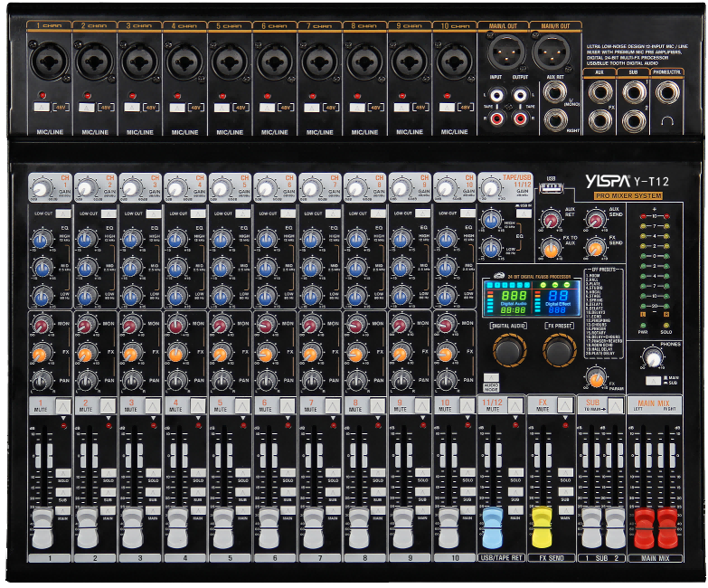Adjust CH 7 LOW EQ blue knob
Viewport: 708px width, 588px height.
[x=312, y=297]
